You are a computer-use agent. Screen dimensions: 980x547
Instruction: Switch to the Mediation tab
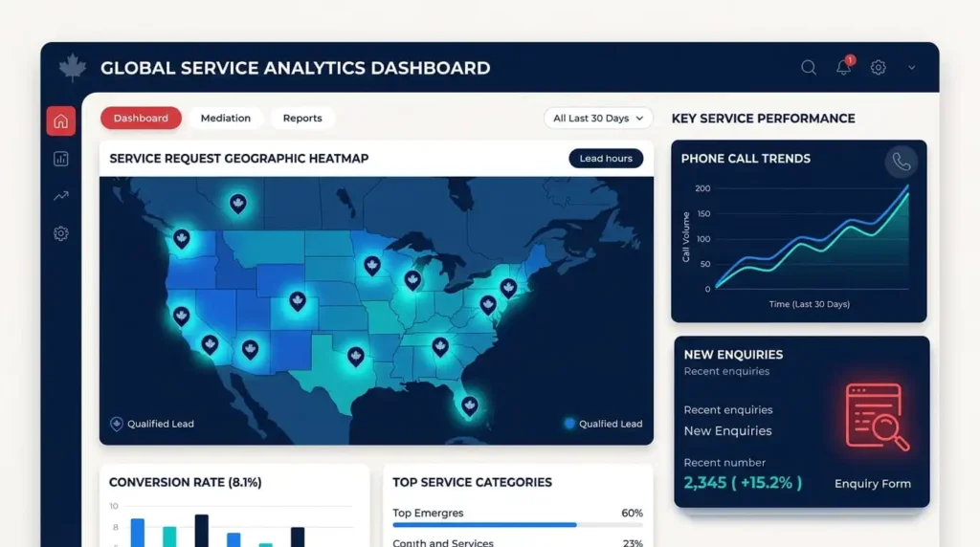pyautogui.click(x=226, y=118)
